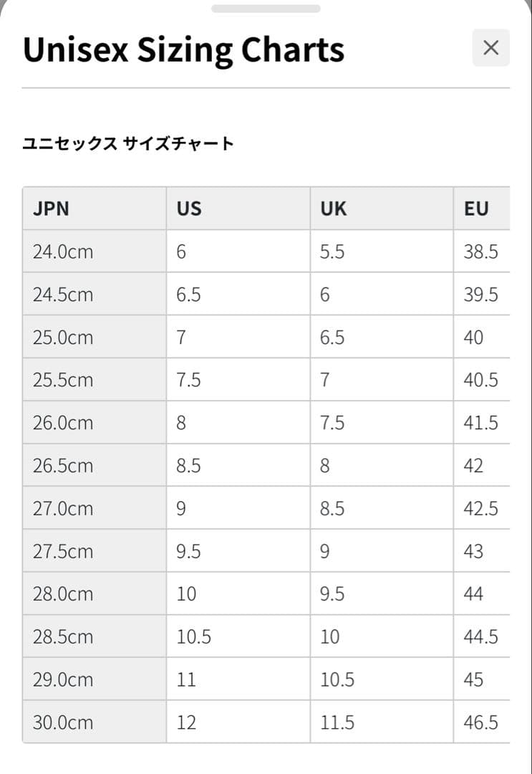Select EU size 46.5 cell
The image size is (532, 774).
(x=480, y=722)
